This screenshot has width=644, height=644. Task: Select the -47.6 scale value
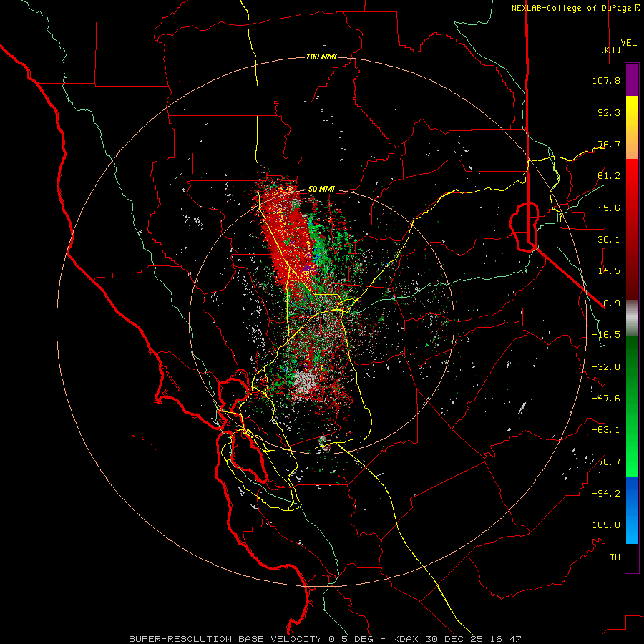coord(606,399)
